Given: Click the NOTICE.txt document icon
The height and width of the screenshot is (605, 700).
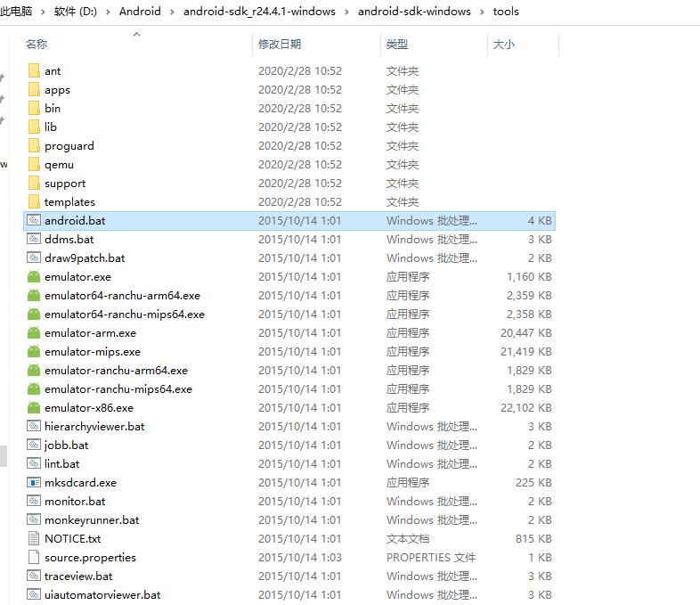Looking at the screenshot, I should click(x=34, y=538).
